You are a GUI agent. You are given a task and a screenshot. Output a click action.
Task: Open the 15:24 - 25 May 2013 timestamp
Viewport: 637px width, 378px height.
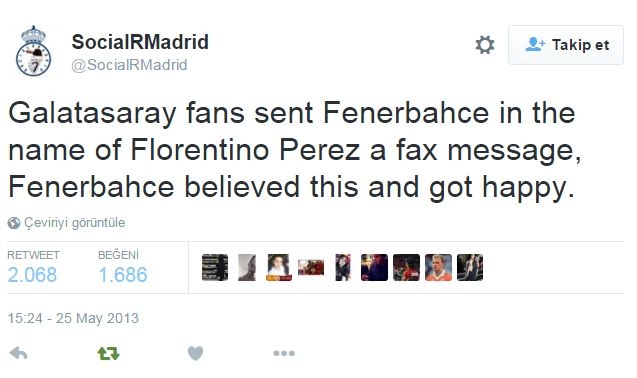[73, 318]
